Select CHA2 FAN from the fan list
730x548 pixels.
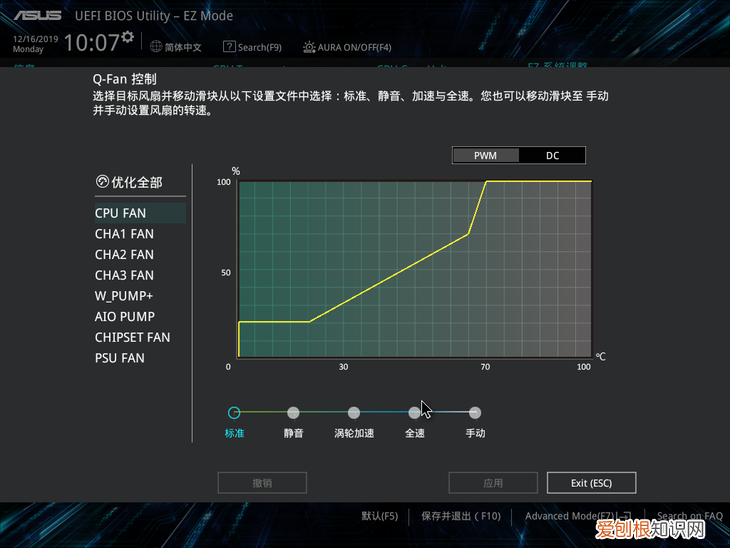(x=124, y=254)
